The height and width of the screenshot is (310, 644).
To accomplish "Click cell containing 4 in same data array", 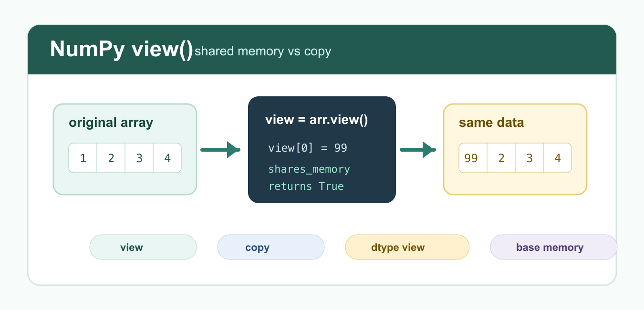I will click(558, 158).
